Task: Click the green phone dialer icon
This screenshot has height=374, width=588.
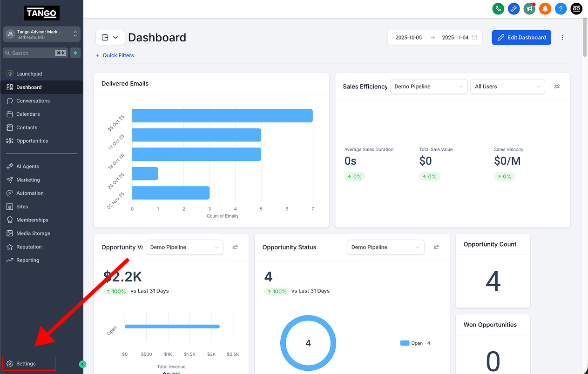Action: 498,8
